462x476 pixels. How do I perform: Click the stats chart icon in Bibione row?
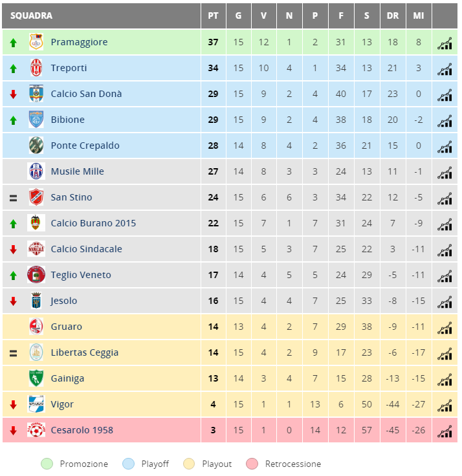tap(445, 121)
